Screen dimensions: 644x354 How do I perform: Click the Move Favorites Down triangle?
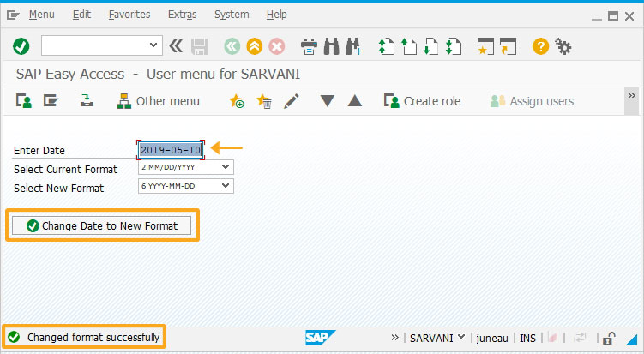[328, 101]
